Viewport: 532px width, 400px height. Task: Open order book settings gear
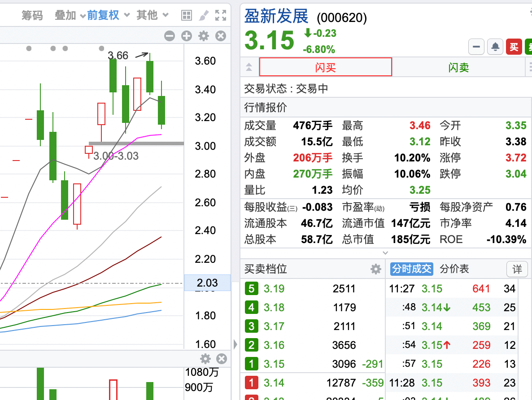click(375, 270)
